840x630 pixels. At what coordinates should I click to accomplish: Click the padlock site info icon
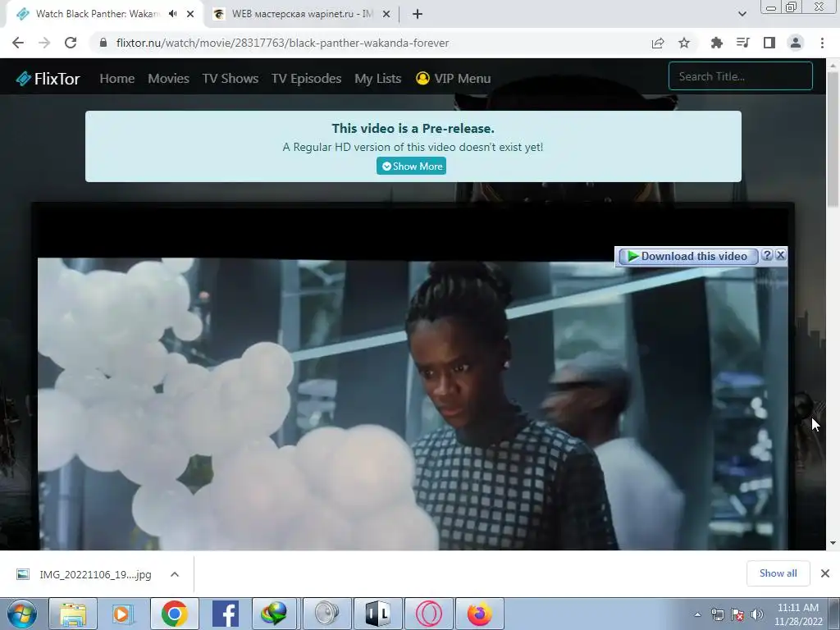tap(103, 43)
